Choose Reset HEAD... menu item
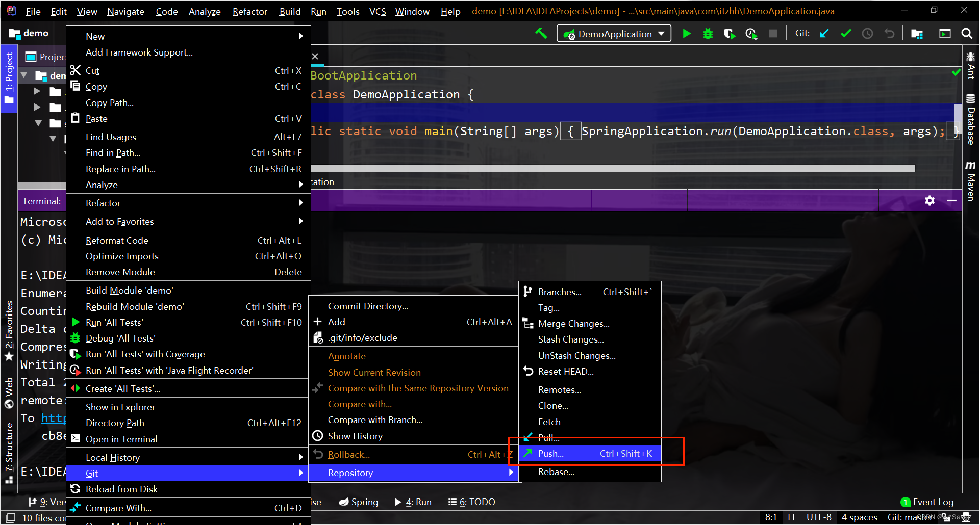Image resolution: width=980 pixels, height=525 pixels. click(x=590, y=372)
